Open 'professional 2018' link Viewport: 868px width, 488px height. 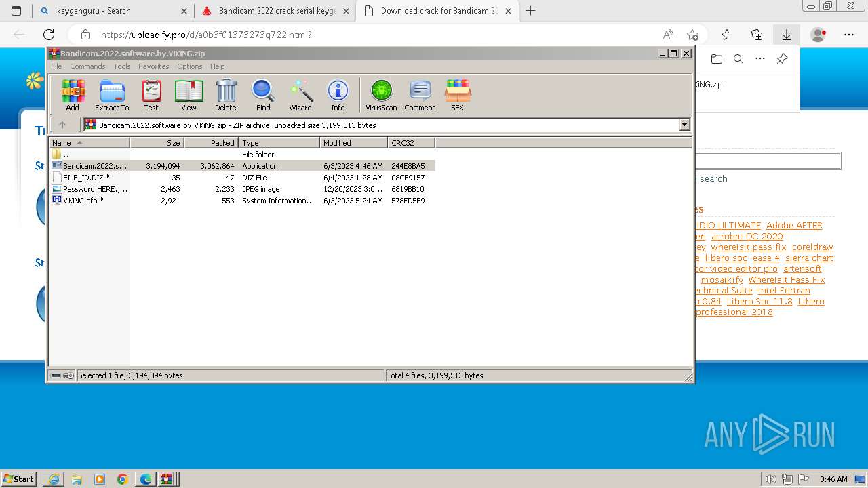click(x=734, y=312)
